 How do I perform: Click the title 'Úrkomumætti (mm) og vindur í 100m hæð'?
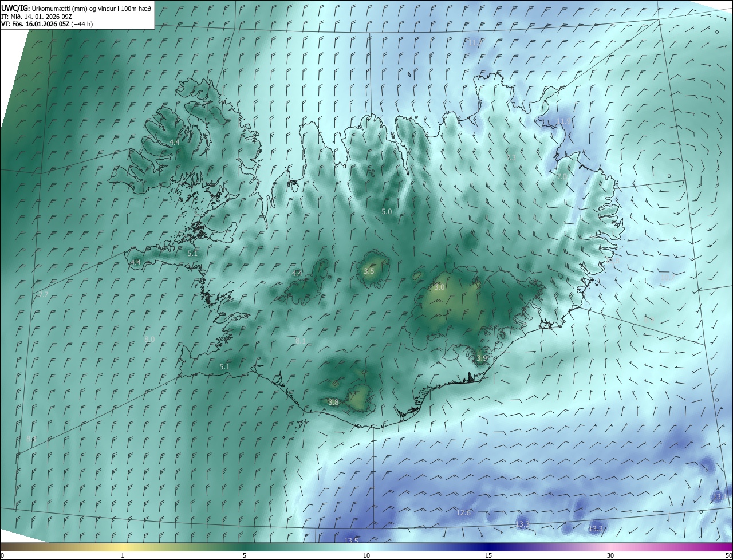tap(92, 8)
